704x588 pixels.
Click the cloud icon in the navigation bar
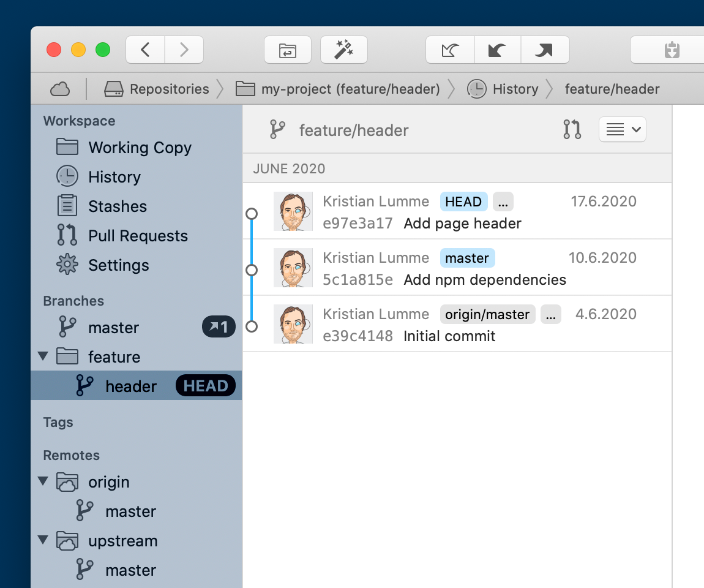point(59,89)
